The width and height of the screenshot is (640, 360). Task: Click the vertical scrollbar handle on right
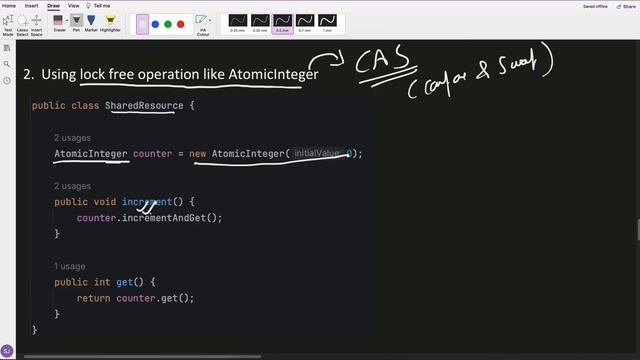[x=638, y=230]
